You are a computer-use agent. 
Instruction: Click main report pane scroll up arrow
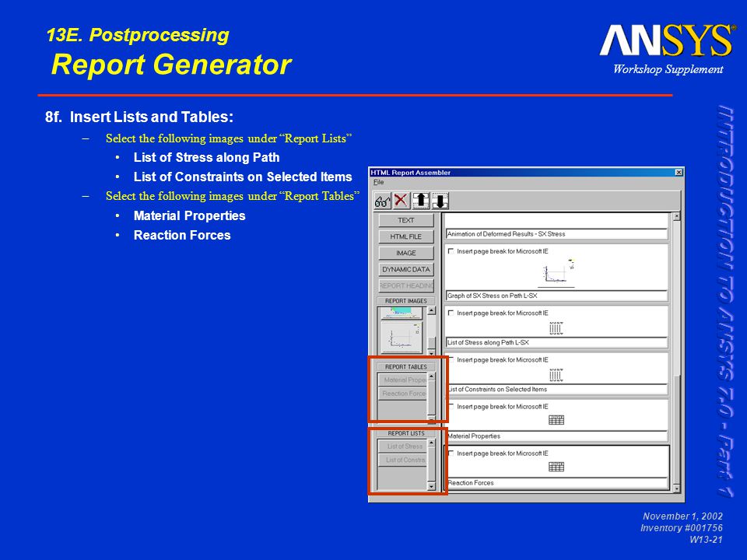[x=676, y=216]
